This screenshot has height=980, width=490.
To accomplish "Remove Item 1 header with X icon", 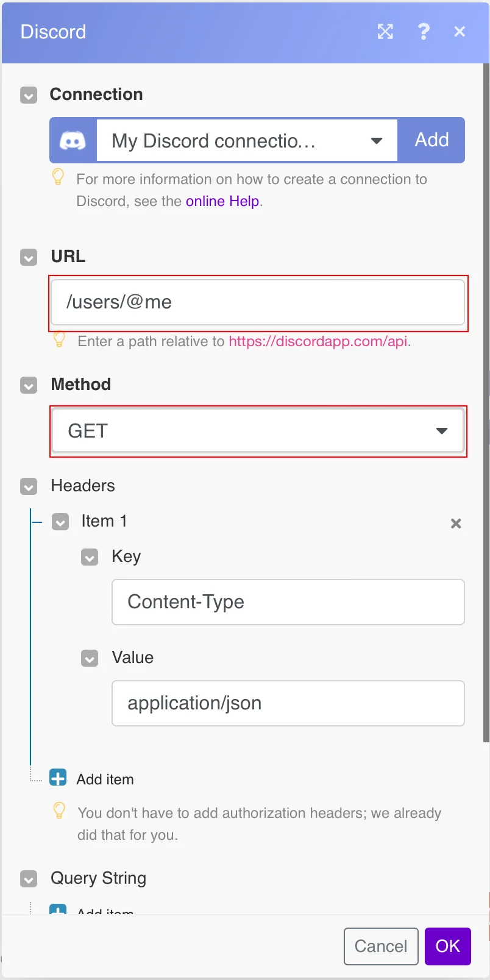I will tap(456, 524).
